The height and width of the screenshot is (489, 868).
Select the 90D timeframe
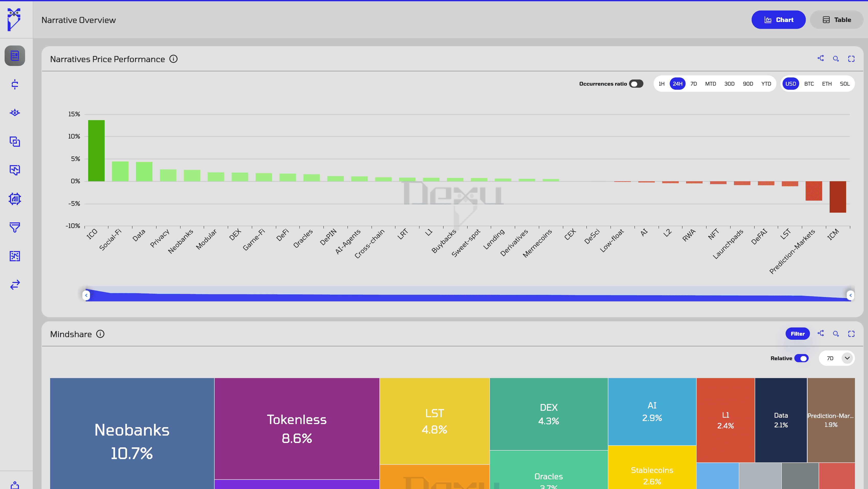click(x=748, y=84)
